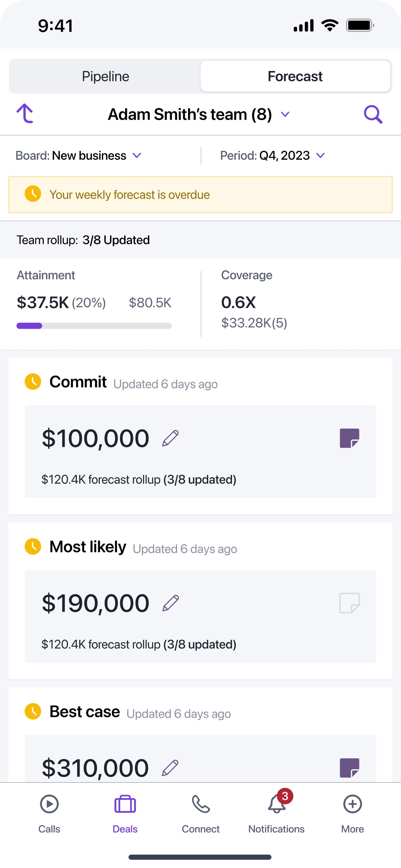
Task: Switch to the Pipeline segment
Action: [105, 76]
